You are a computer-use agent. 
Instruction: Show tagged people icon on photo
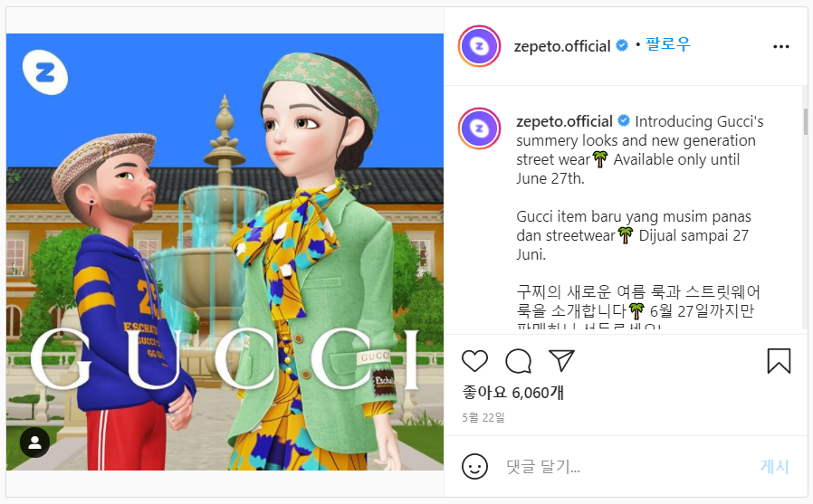34,442
